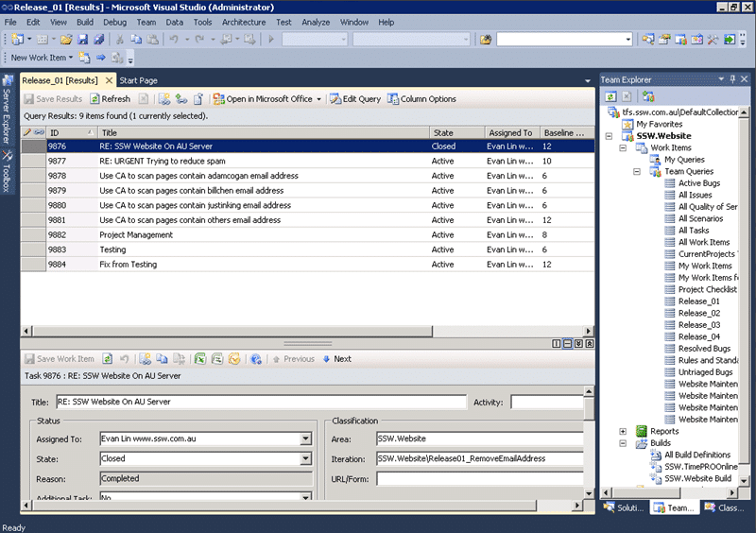The width and height of the screenshot is (756, 533).
Task: Open the Active Bugs query
Action: [x=698, y=183]
